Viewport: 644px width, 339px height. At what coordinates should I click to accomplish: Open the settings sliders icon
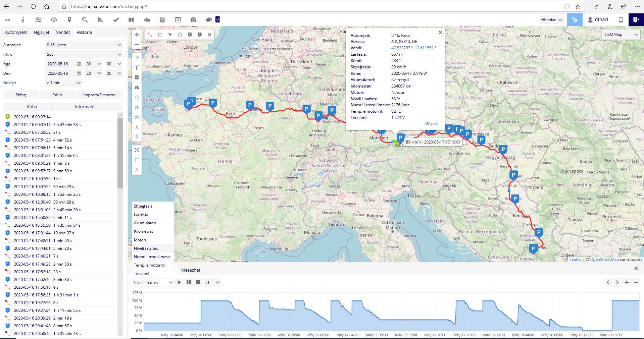39,20
